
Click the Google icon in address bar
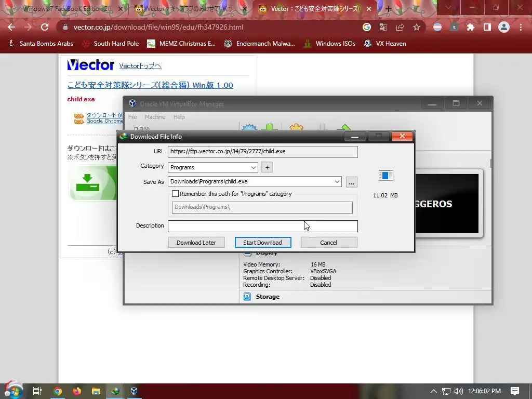(366, 27)
